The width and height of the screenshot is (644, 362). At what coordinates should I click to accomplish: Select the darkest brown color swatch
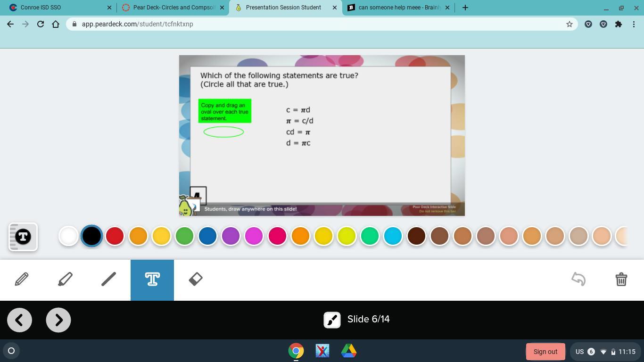click(x=416, y=236)
